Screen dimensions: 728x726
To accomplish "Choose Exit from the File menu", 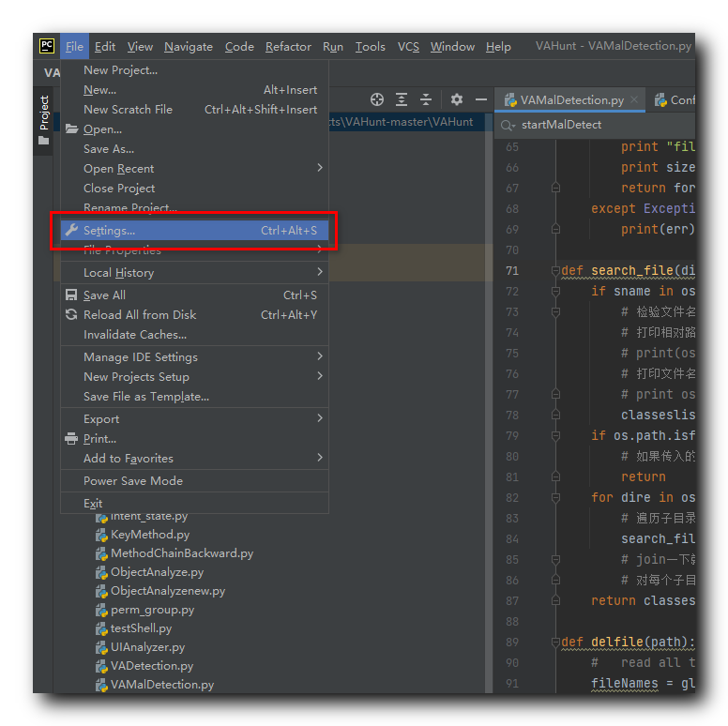I will click(x=194, y=503).
